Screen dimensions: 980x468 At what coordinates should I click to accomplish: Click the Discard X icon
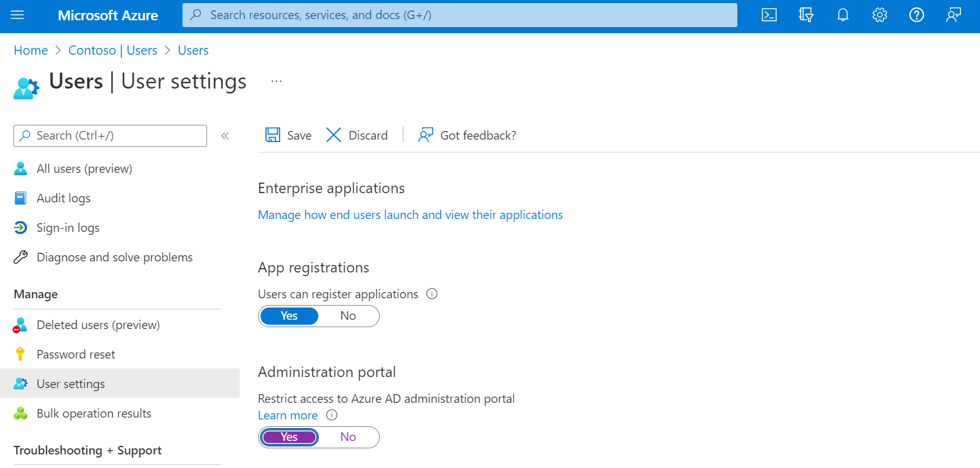pyautogui.click(x=334, y=135)
